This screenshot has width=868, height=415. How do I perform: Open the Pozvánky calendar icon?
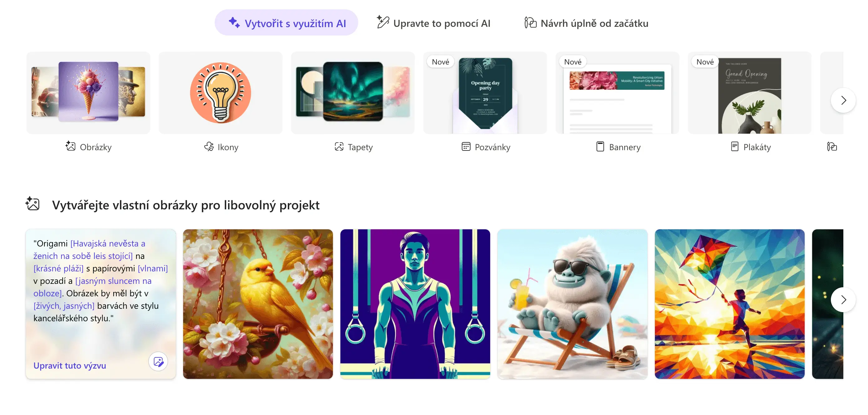[x=466, y=146]
